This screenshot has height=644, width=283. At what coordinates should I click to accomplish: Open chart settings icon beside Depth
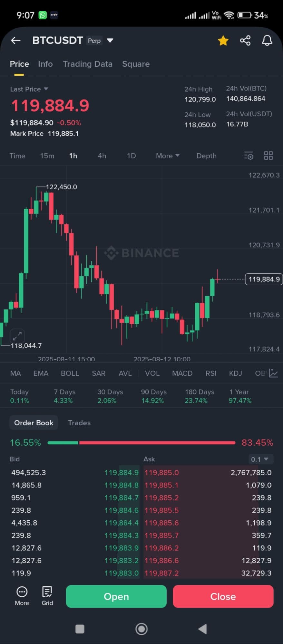[x=249, y=156]
